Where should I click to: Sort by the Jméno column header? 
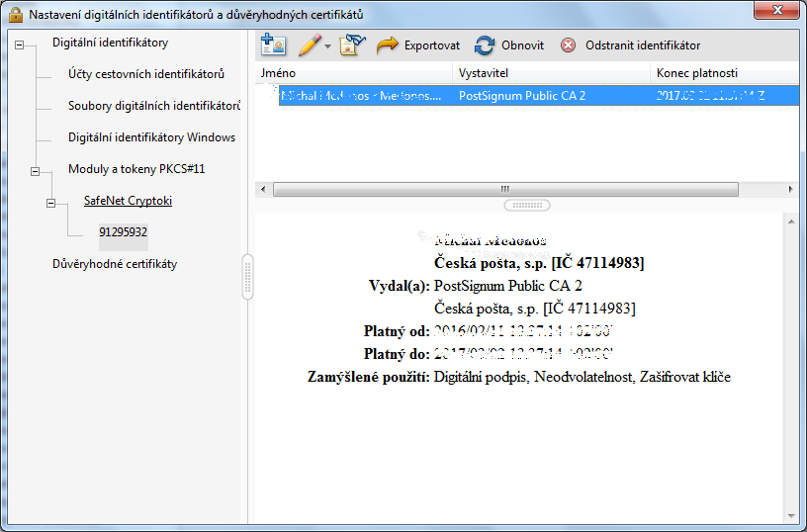tap(354, 73)
